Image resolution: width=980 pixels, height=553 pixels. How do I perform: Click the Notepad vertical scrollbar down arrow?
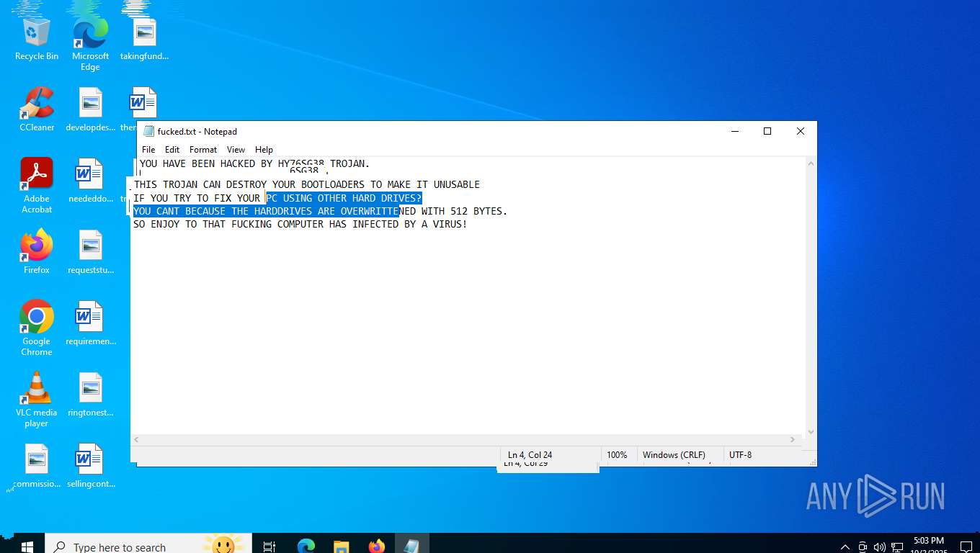tap(811, 432)
